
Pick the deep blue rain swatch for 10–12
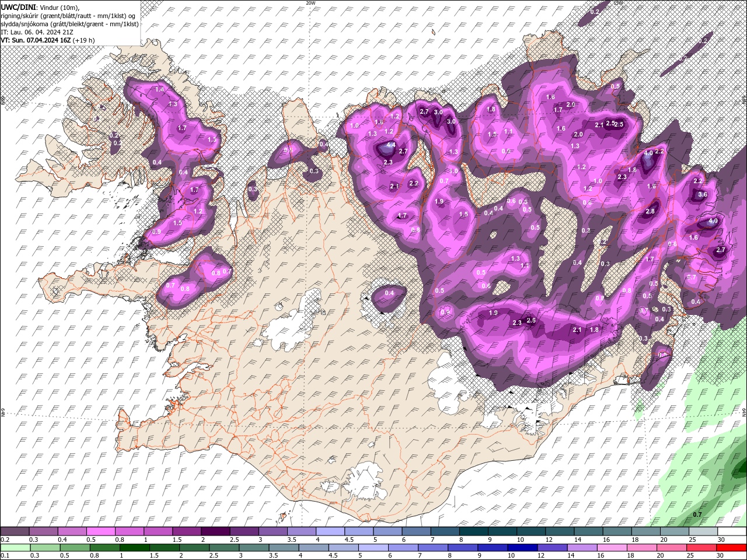point(522,548)
